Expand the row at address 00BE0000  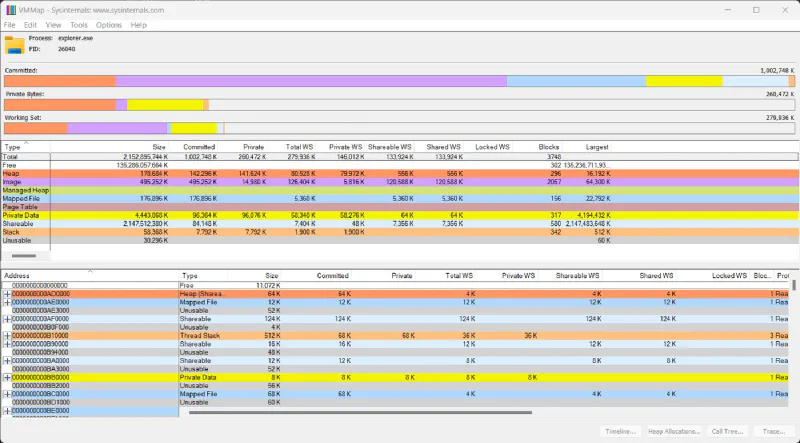(7, 411)
